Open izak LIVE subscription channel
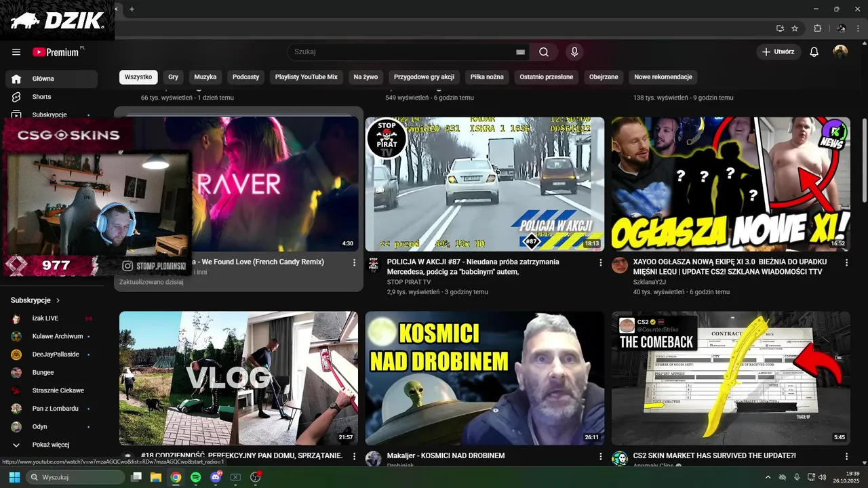This screenshot has width=868, height=488. pyautogui.click(x=52, y=318)
